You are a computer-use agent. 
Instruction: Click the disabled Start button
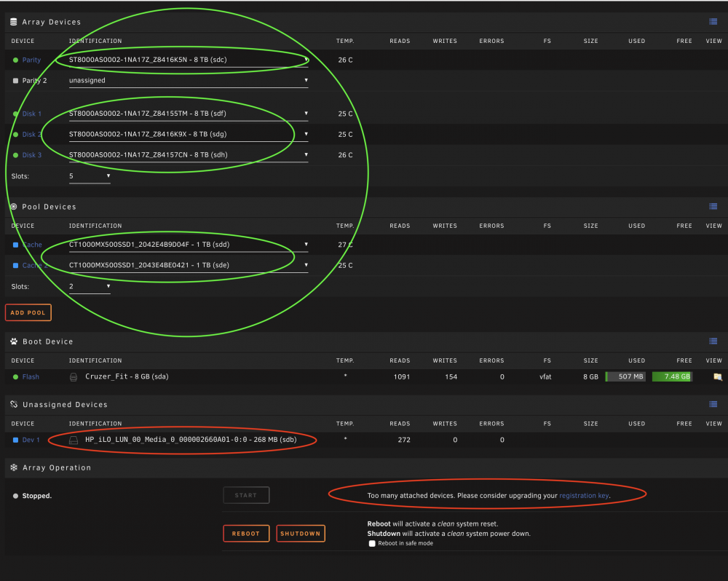click(246, 496)
